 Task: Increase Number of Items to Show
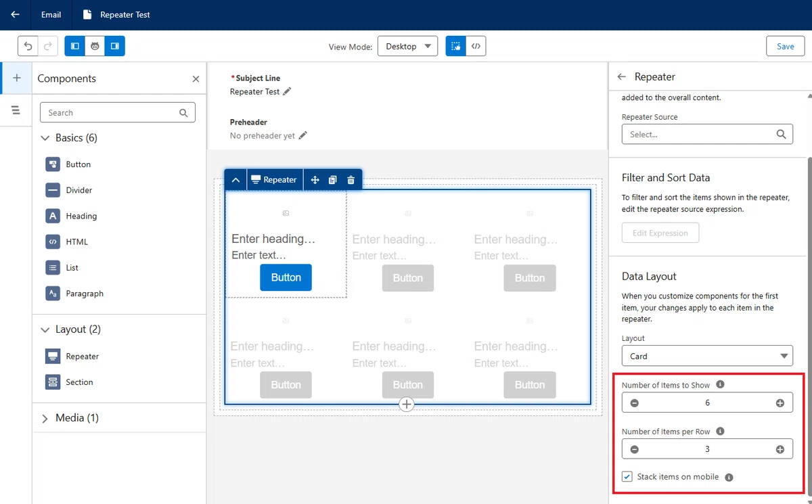coord(780,403)
